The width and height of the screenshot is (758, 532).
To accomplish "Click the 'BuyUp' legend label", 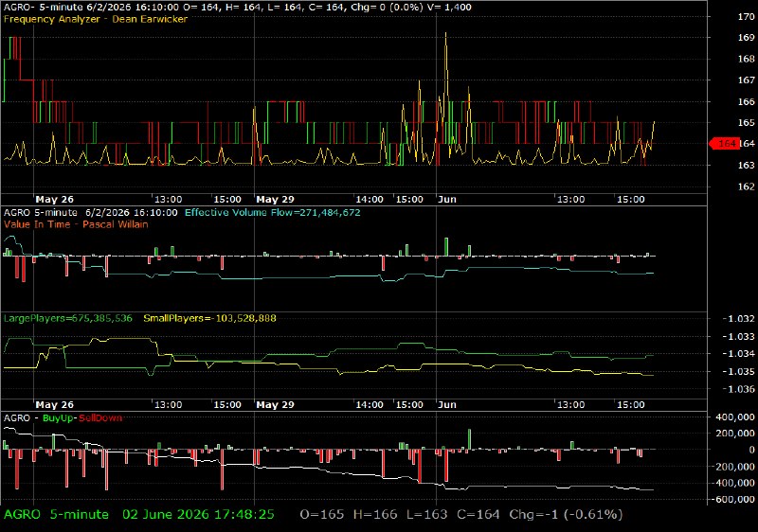I will [57, 418].
